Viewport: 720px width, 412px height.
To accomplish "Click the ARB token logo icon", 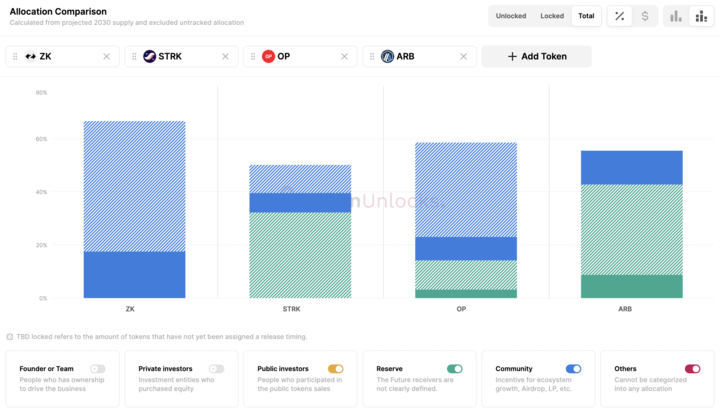I will [387, 56].
